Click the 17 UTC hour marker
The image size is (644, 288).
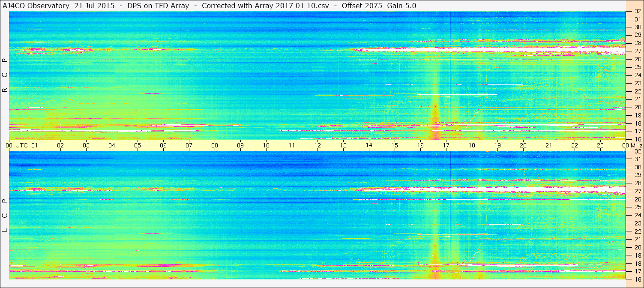pyautogui.click(x=446, y=145)
